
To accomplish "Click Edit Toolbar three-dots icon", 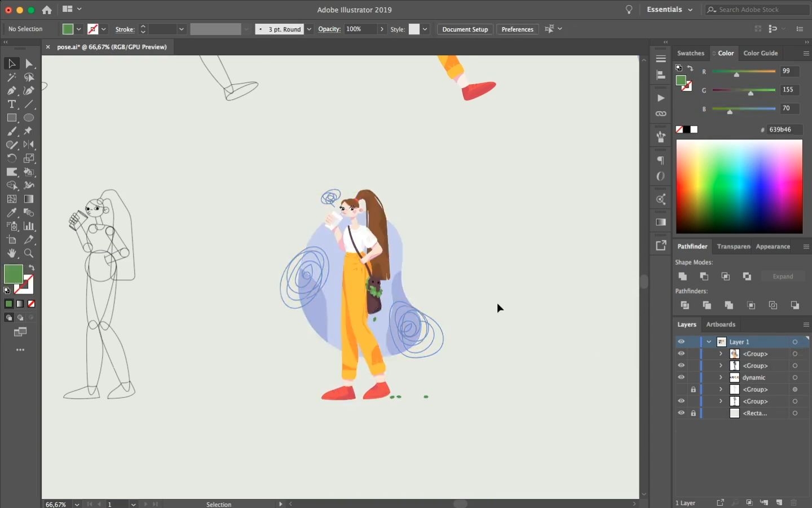I will coord(20,350).
